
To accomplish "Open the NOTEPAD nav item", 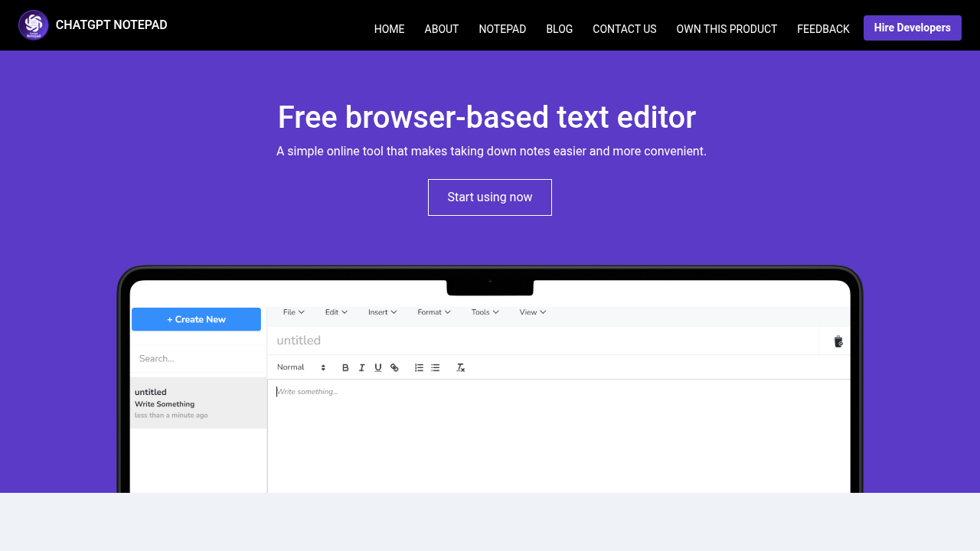I will [x=502, y=29].
